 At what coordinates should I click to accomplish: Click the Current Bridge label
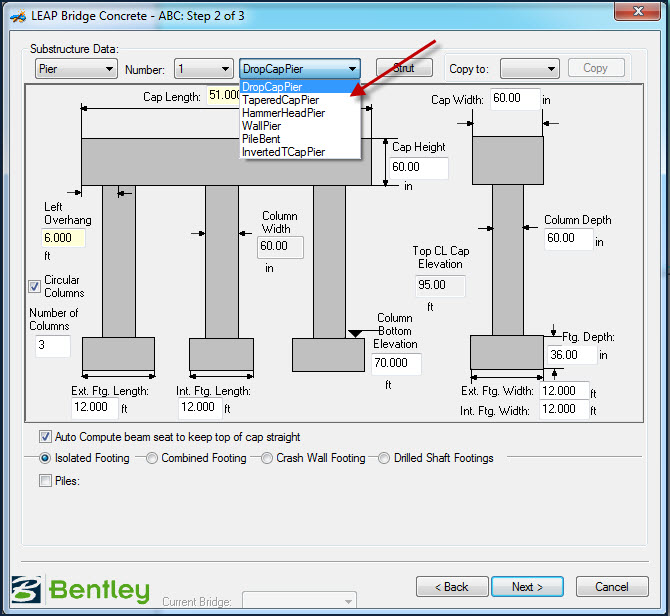[x=197, y=602]
